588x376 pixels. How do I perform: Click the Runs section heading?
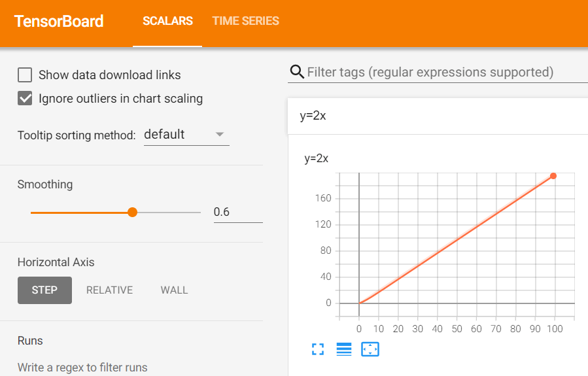click(30, 341)
